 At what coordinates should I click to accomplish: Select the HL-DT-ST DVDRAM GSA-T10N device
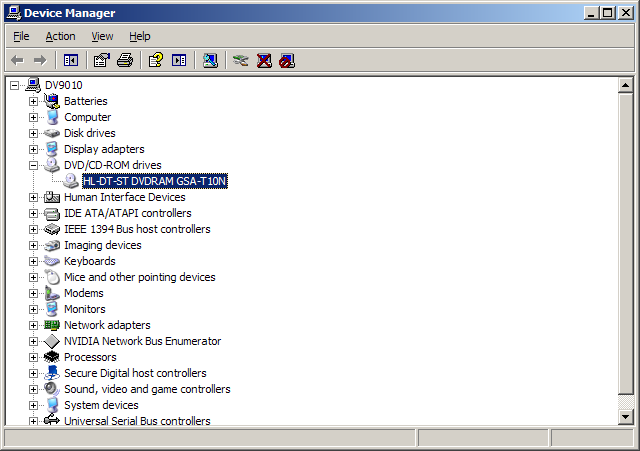point(155,181)
